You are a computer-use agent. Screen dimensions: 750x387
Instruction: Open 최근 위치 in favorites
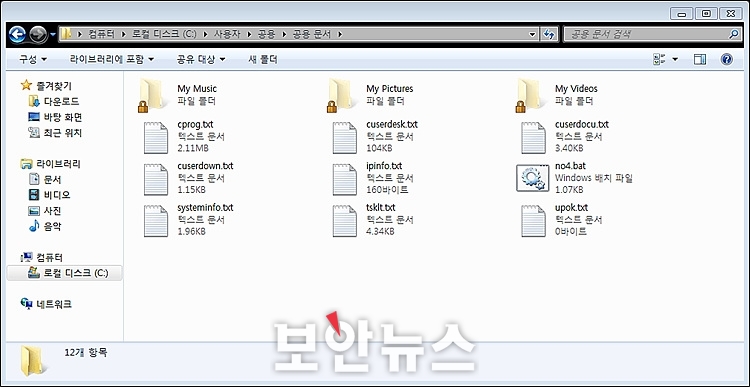[63, 133]
